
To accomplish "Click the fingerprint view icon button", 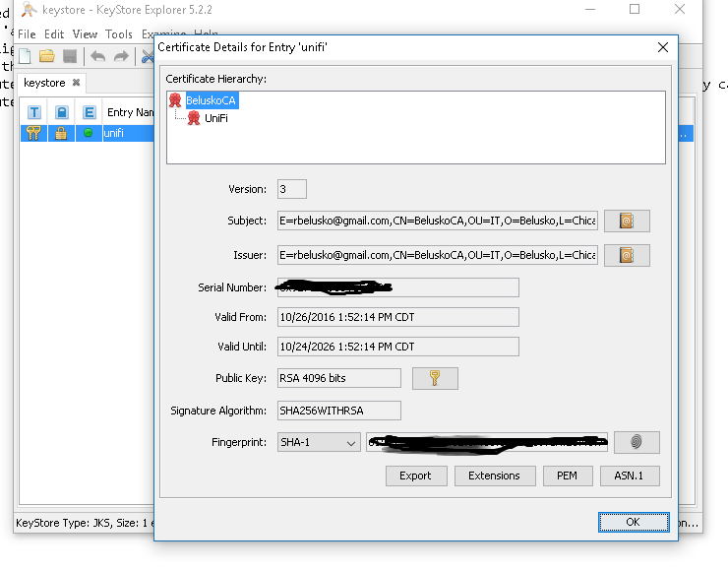I will 637,443.
